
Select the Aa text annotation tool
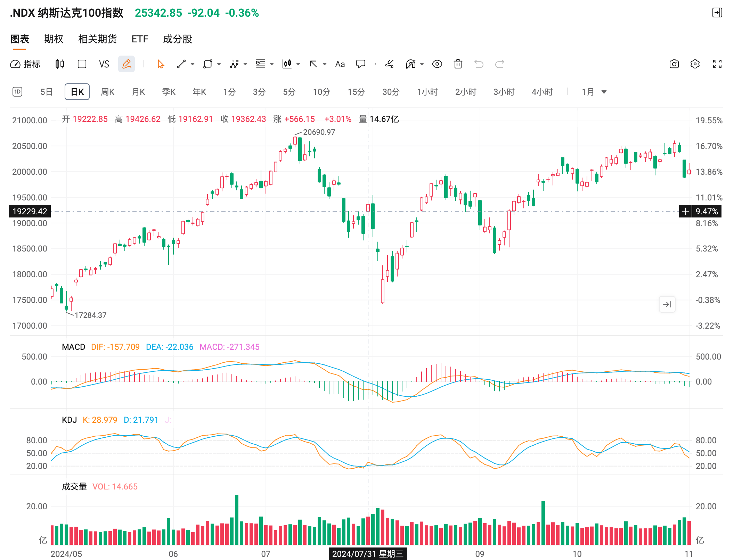pos(340,64)
